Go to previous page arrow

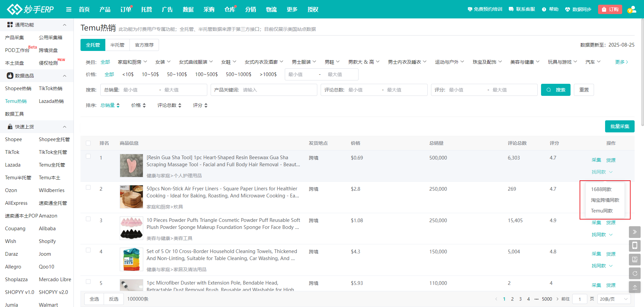click(x=496, y=299)
